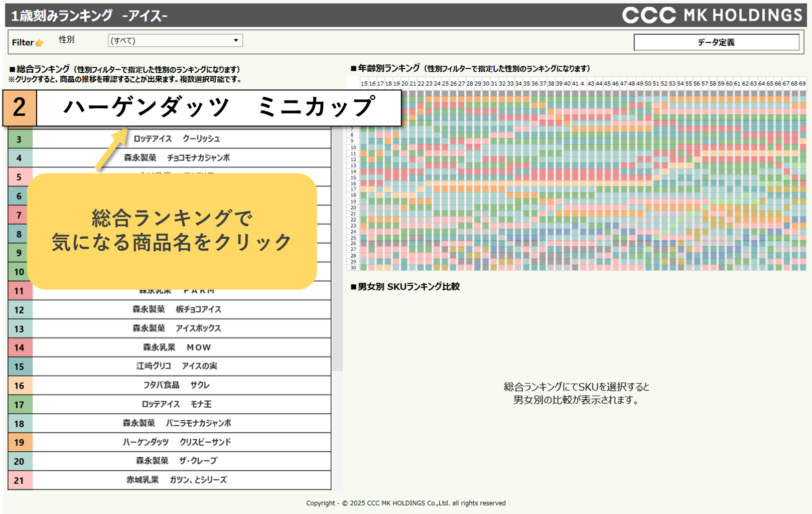Image resolution: width=812 pixels, height=514 pixels.
Task: Click age 30 column header
Action: pos(486,84)
